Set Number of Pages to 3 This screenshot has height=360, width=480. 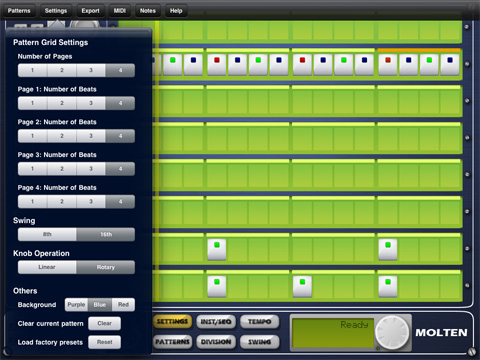coord(91,70)
